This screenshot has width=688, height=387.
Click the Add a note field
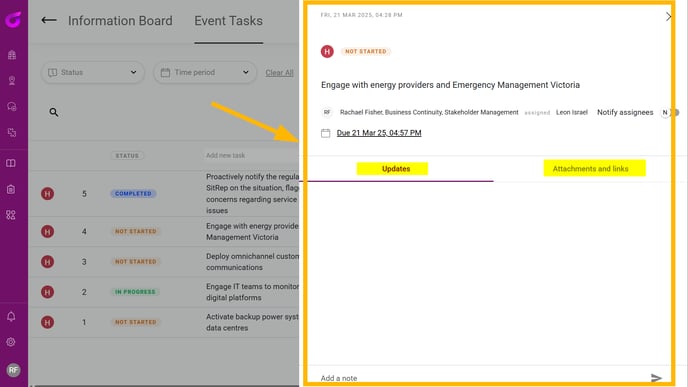pyautogui.click(x=483, y=378)
